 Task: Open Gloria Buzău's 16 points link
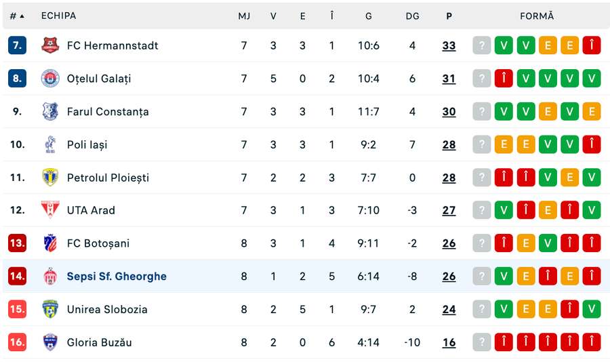click(449, 342)
